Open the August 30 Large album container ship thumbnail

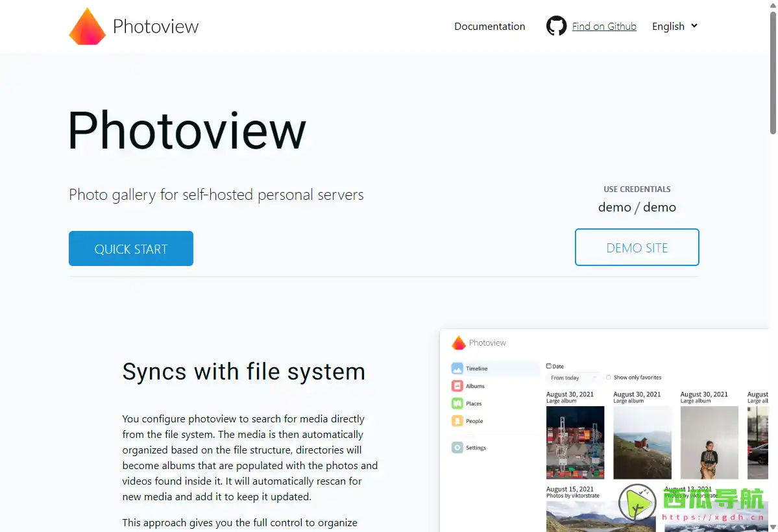pos(575,442)
